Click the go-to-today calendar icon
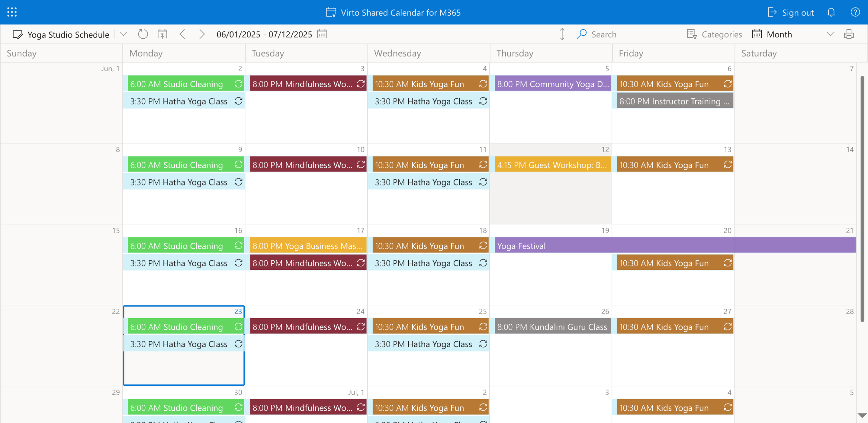This screenshot has width=868, height=423. tap(162, 34)
